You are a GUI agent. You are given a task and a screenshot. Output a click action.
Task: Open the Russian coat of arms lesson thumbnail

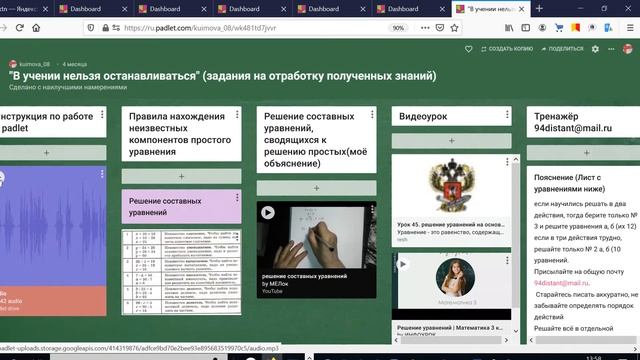pyautogui.click(x=451, y=186)
